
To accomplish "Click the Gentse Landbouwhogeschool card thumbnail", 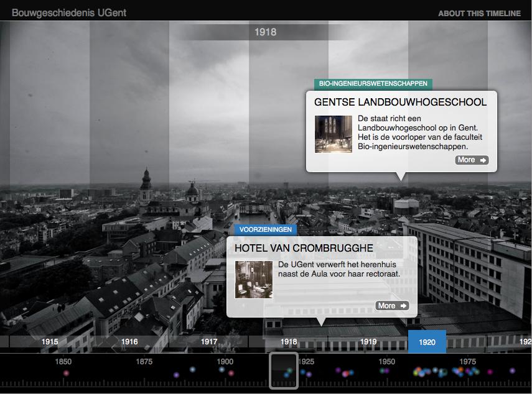I will pos(333,134).
